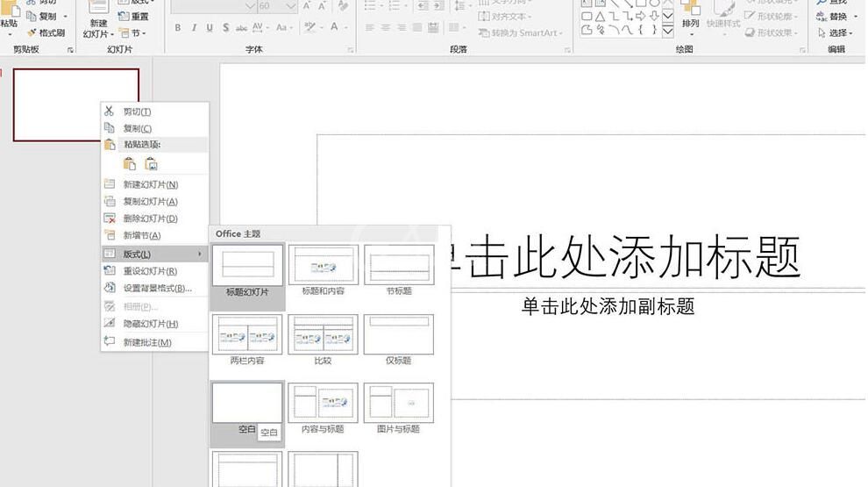Viewport: 868px width, 487px height.
Task: Click 新建幻灯片 (New Slide) in the ribbon
Action: 98,20
